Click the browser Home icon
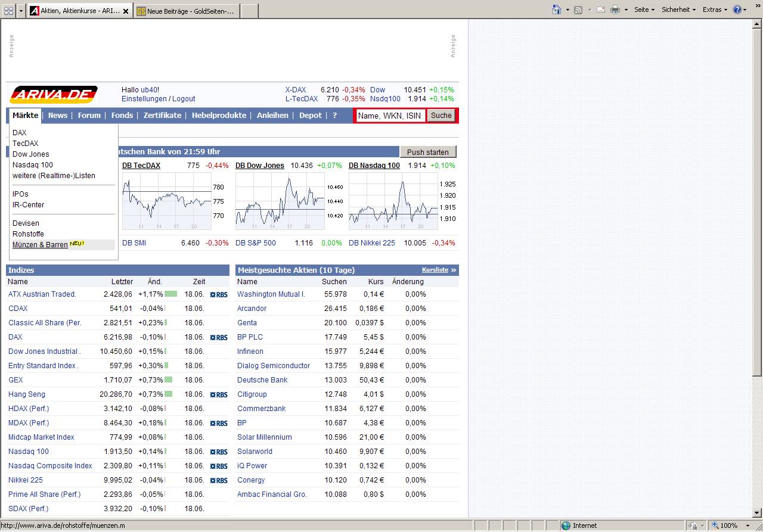The height and width of the screenshot is (532, 763). click(557, 10)
